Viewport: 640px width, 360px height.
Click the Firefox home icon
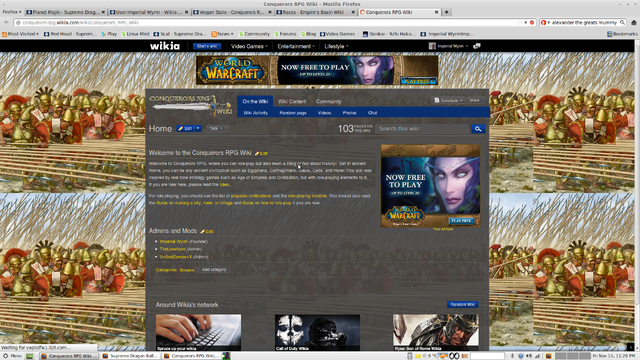pyautogui.click(x=633, y=22)
